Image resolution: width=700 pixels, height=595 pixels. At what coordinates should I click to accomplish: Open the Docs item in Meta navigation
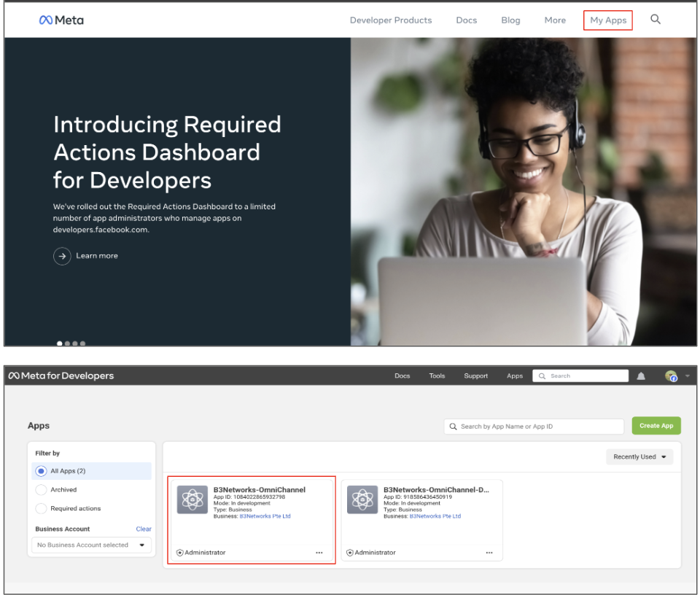467,20
